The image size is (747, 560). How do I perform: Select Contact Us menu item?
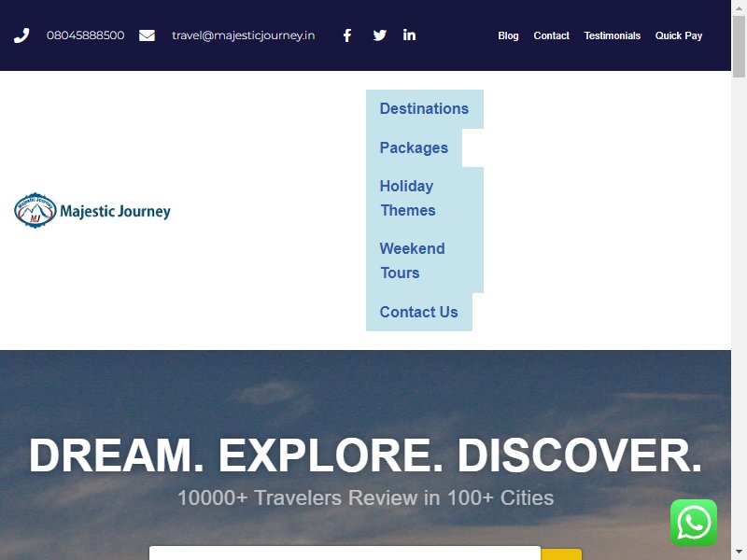(x=418, y=312)
